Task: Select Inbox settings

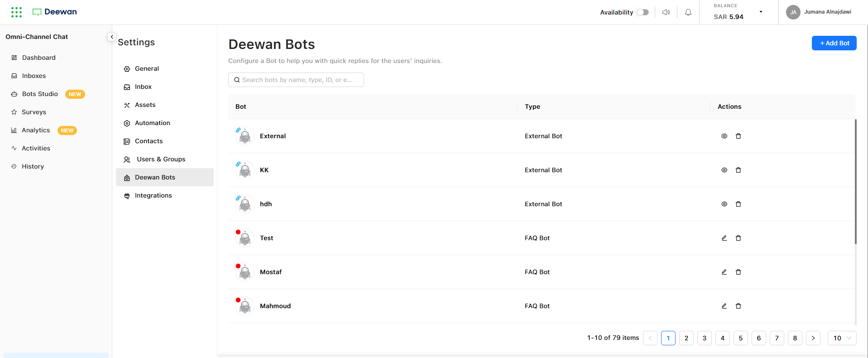Action: 165,87
